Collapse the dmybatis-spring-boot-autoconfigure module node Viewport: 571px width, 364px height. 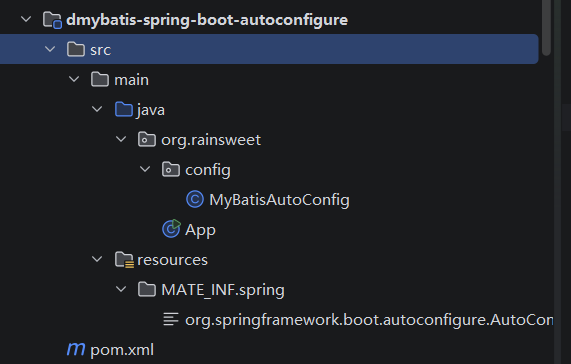click(x=26, y=19)
